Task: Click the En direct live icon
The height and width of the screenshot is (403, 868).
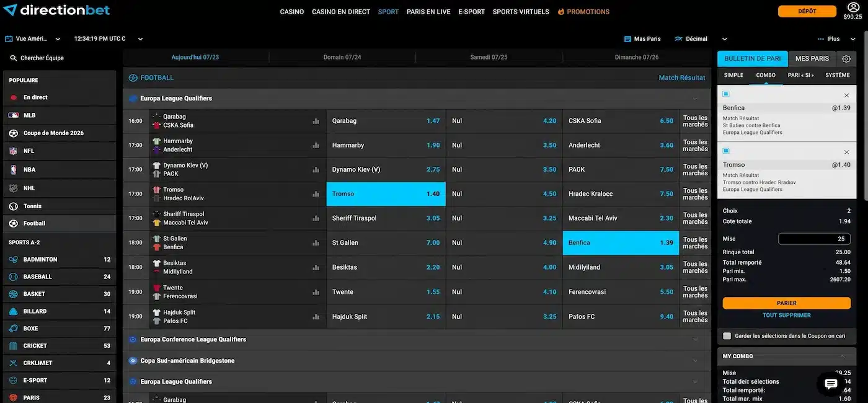Action: click(x=13, y=97)
